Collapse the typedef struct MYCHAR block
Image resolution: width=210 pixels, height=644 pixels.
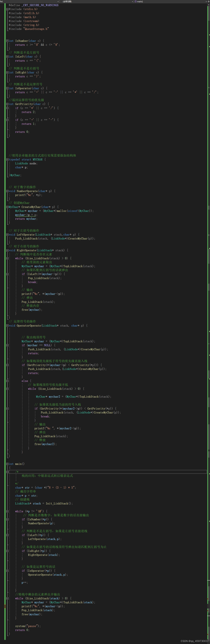point(7,160)
